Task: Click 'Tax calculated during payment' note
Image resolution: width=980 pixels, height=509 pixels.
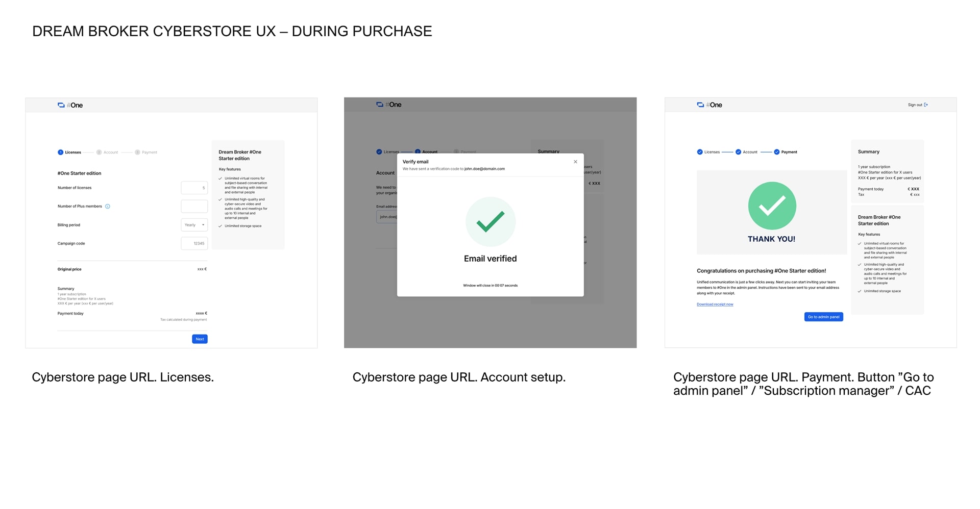Action: [x=183, y=320]
